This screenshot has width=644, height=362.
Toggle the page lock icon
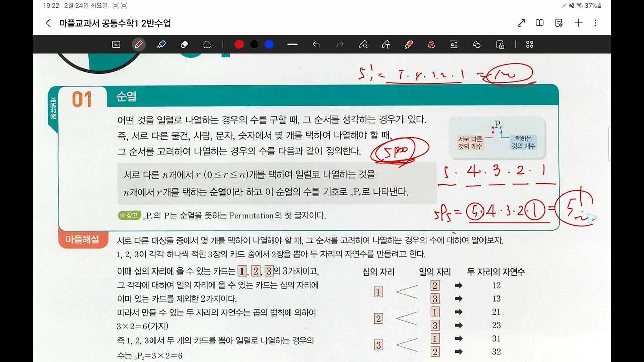coord(500,45)
